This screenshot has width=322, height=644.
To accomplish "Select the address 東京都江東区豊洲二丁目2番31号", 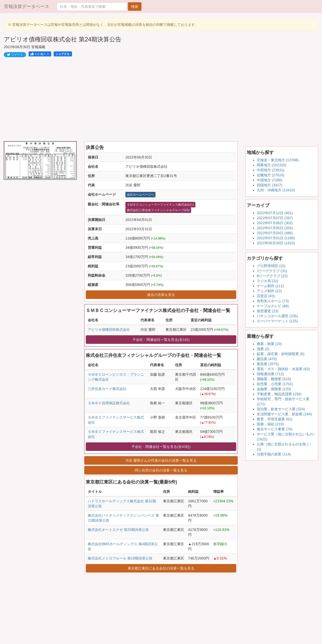I will coord(151,176).
